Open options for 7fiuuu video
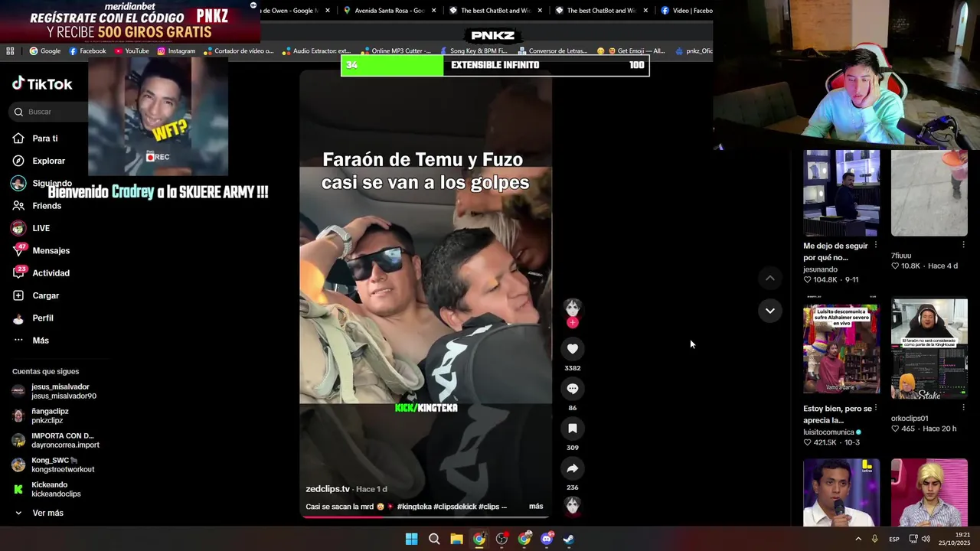Viewport: 980px width, 551px height. click(963, 245)
